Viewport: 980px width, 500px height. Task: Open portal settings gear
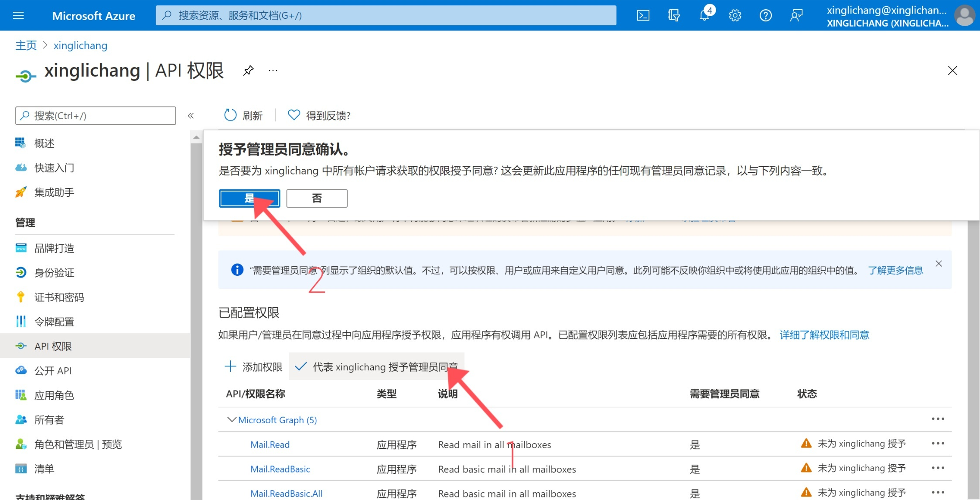735,16
